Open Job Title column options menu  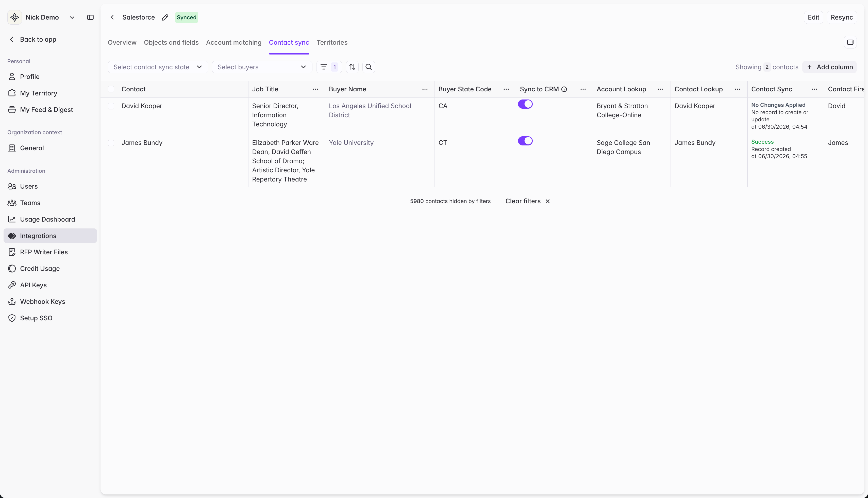click(x=315, y=89)
